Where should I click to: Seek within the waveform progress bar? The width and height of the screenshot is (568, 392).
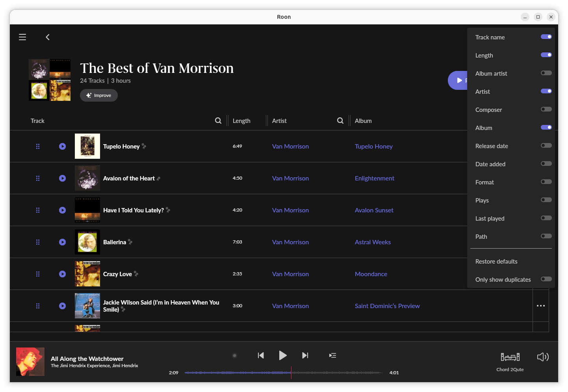284,373
